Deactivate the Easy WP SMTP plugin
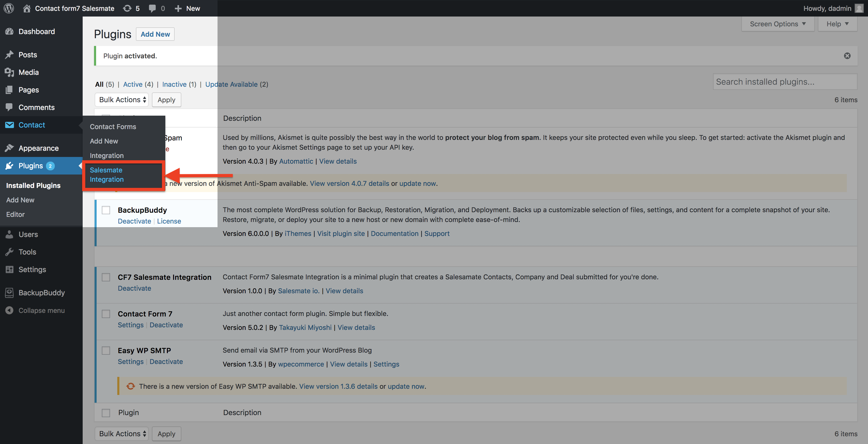868x444 pixels. [166, 362]
